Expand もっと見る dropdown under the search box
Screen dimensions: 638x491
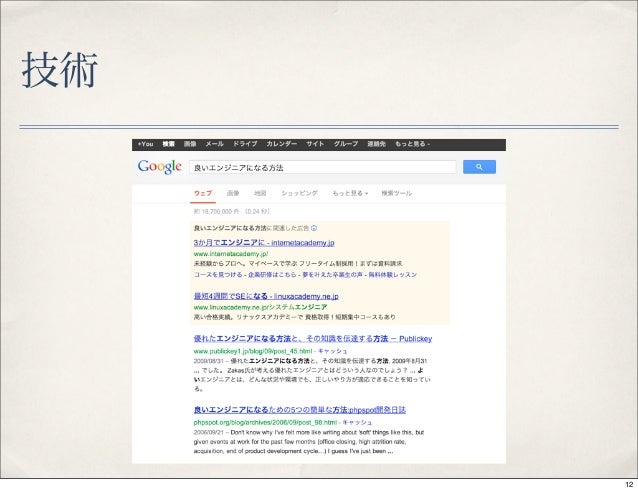(x=350, y=193)
